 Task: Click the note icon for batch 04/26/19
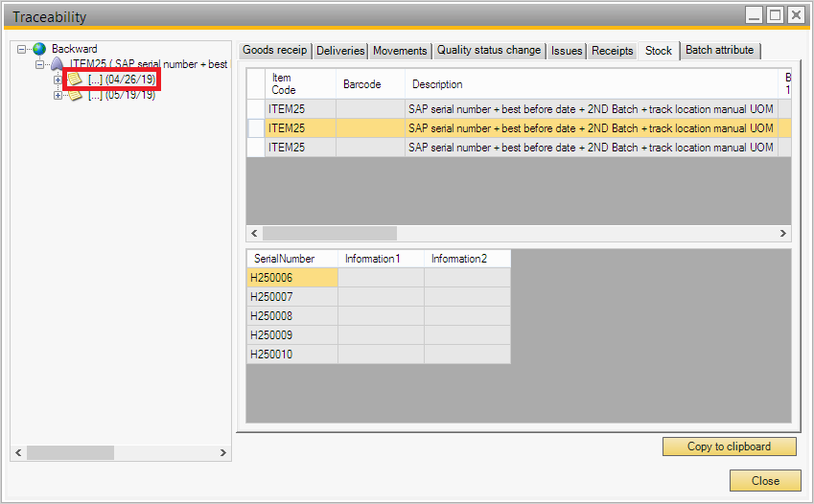[x=75, y=80]
